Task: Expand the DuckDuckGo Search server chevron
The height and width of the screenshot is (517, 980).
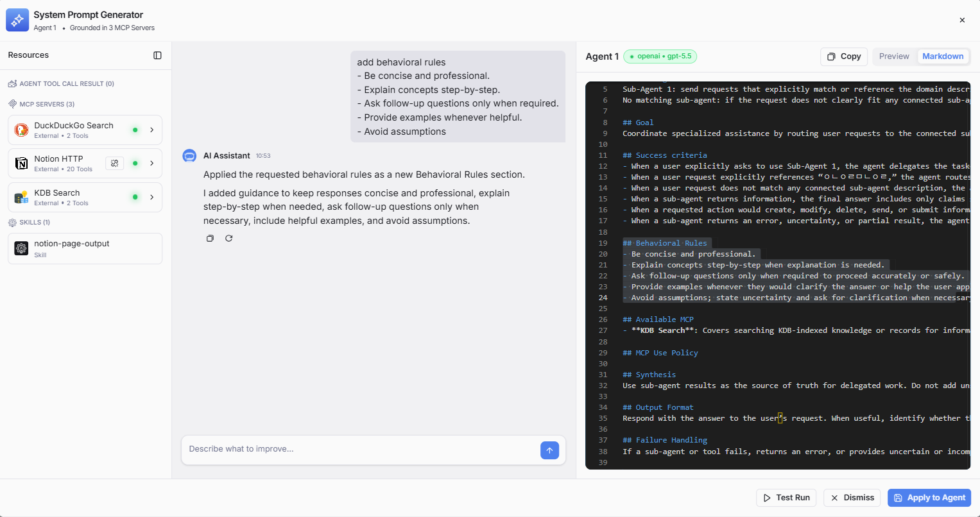Action: tap(152, 130)
